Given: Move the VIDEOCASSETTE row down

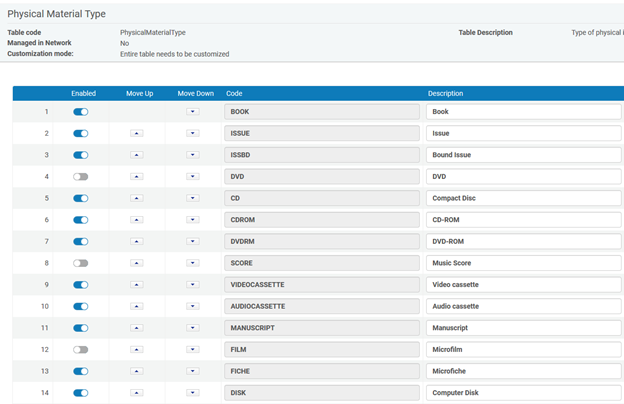Looking at the screenshot, I should [193, 285].
